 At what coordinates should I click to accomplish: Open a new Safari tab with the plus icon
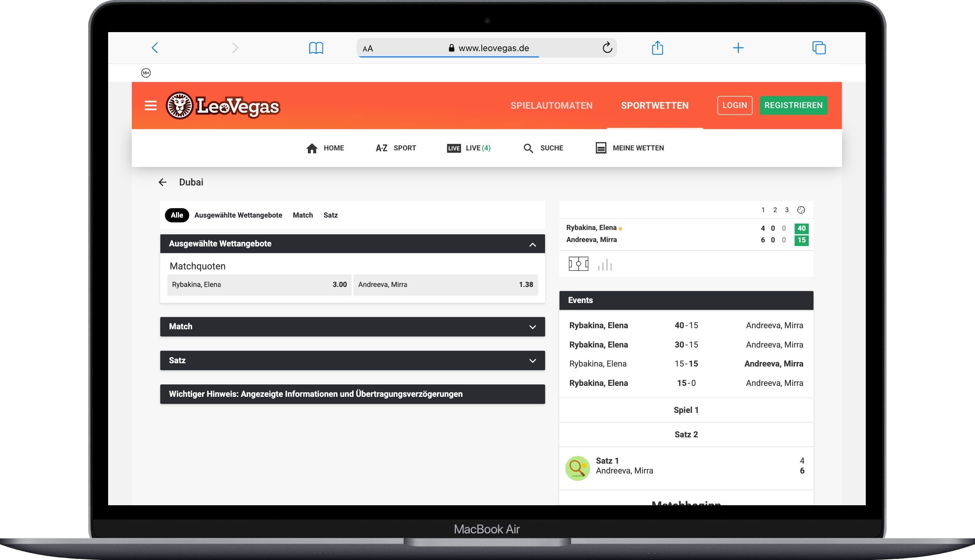click(x=738, y=48)
